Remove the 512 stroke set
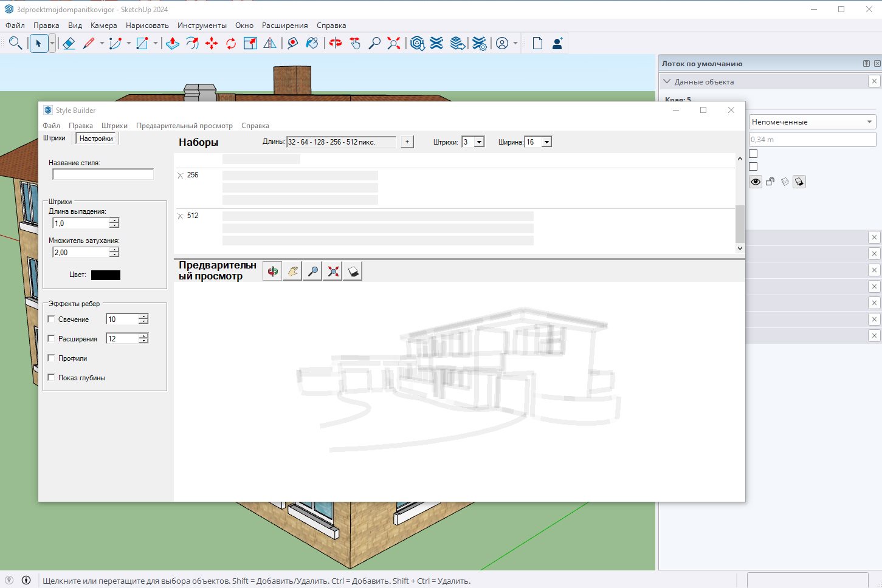Image resolution: width=882 pixels, height=588 pixels. point(180,216)
